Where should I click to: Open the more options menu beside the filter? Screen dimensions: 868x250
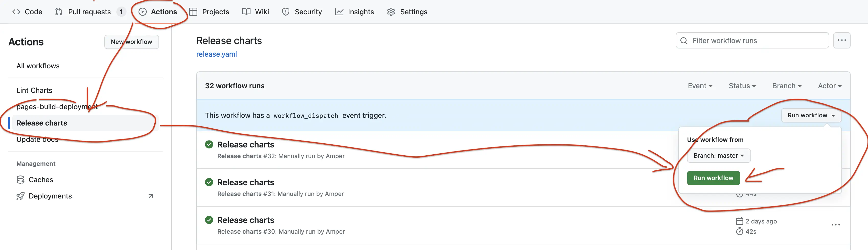841,40
